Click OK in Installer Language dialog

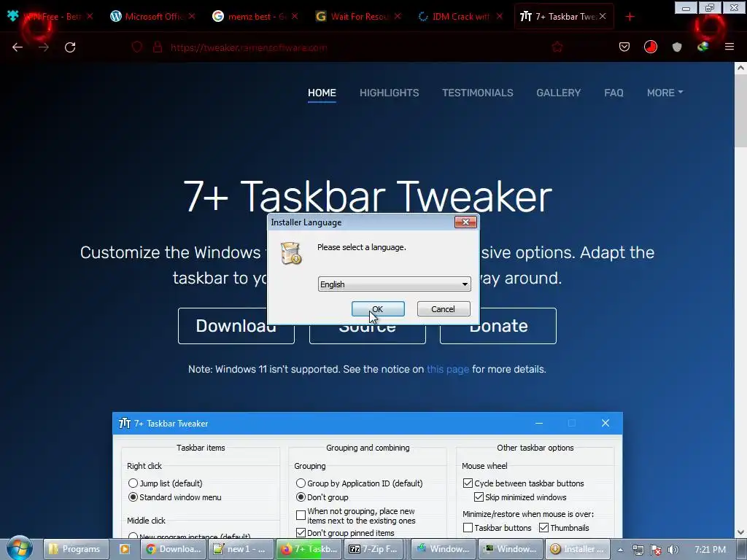pyautogui.click(x=378, y=309)
